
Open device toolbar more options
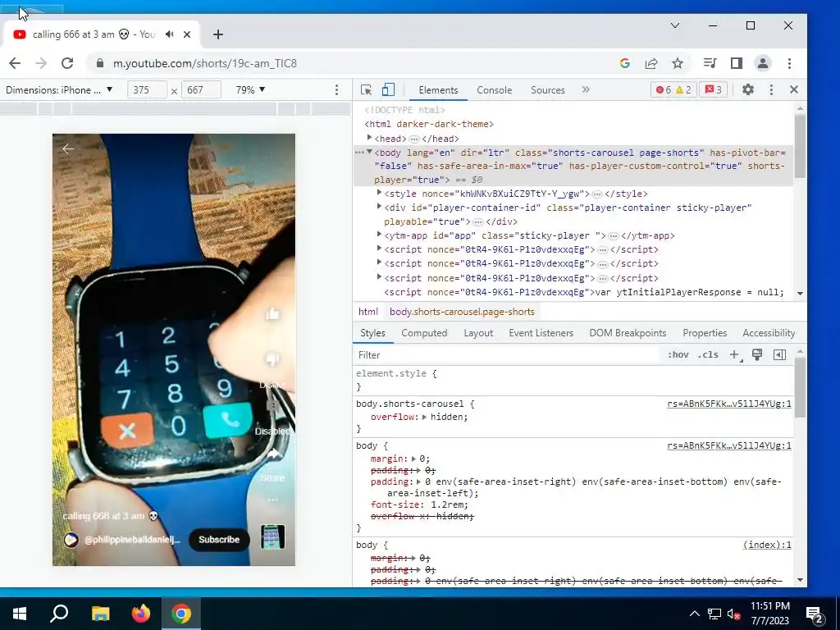click(336, 90)
